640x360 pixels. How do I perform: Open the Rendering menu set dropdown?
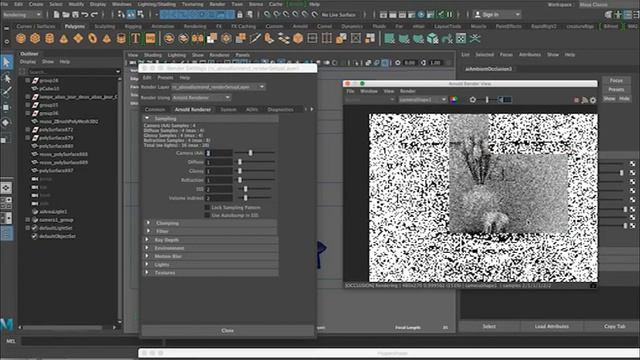tap(22, 14)
